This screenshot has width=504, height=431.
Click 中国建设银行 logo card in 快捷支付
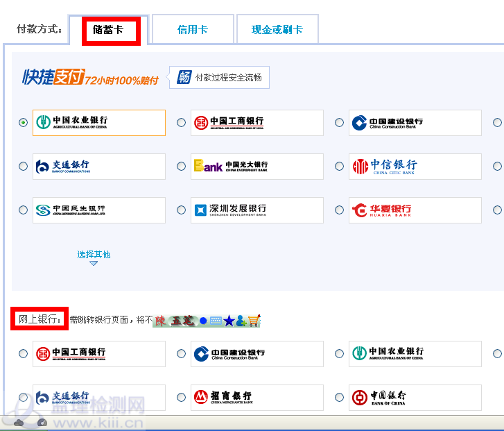click(x=415, y=123)
